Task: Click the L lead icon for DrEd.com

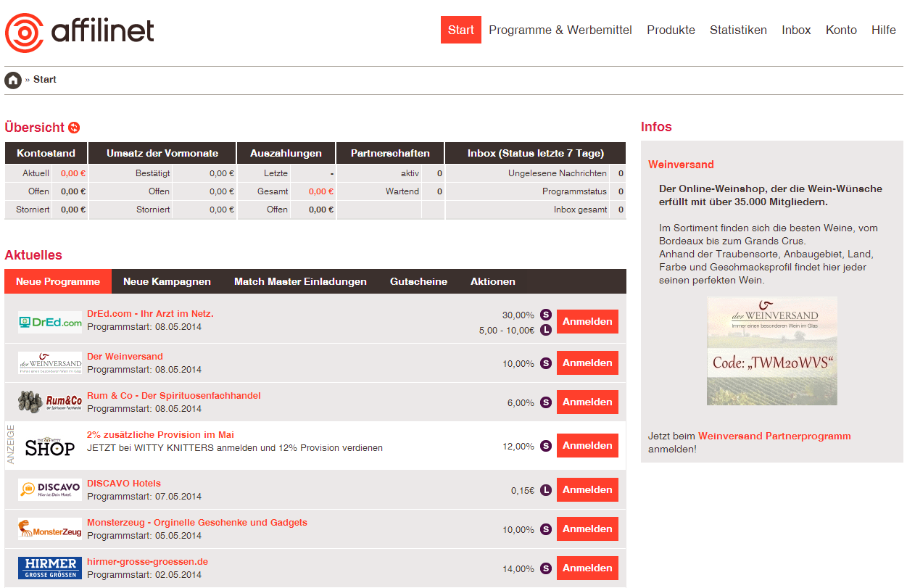Action: [x=546, y=330]
